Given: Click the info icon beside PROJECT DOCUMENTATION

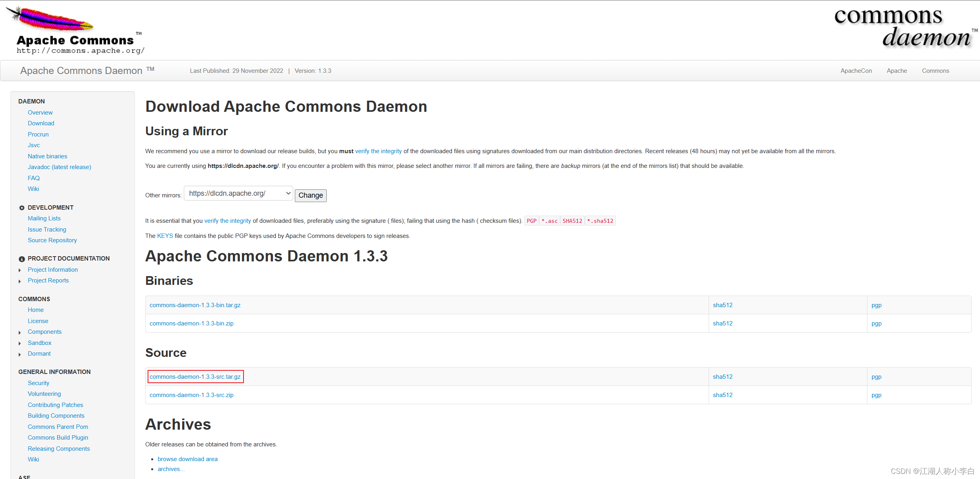Looking at the screenshot, I should [21, 259].
